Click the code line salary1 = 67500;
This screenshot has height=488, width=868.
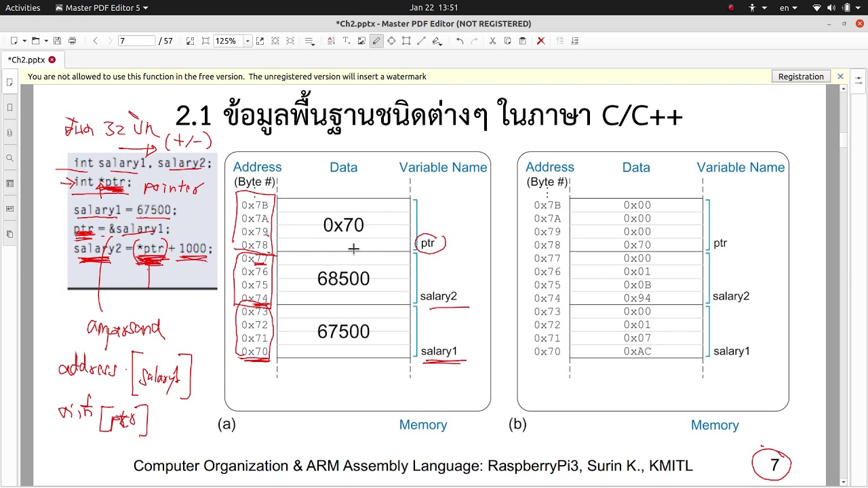click(125, 210)
